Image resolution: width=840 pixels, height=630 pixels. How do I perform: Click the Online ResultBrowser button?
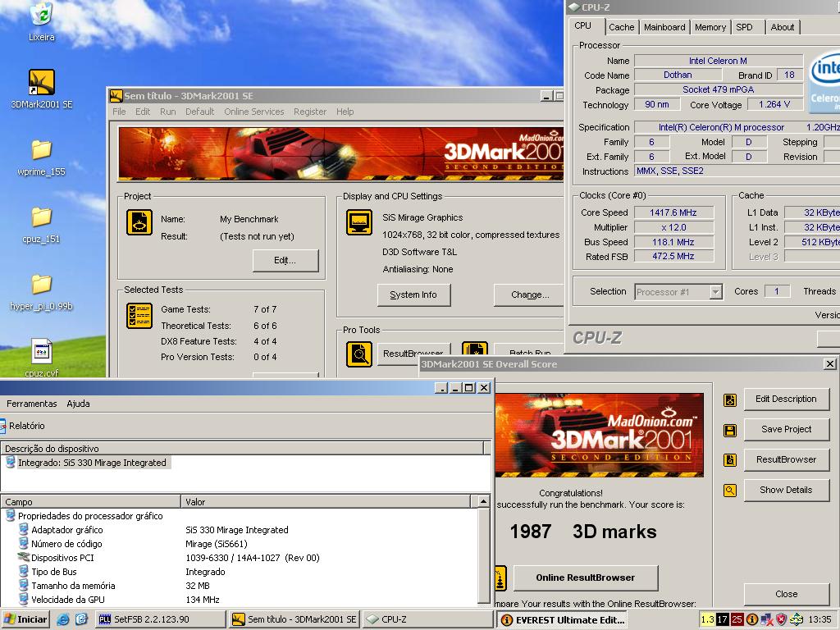(x=586, y=577)
